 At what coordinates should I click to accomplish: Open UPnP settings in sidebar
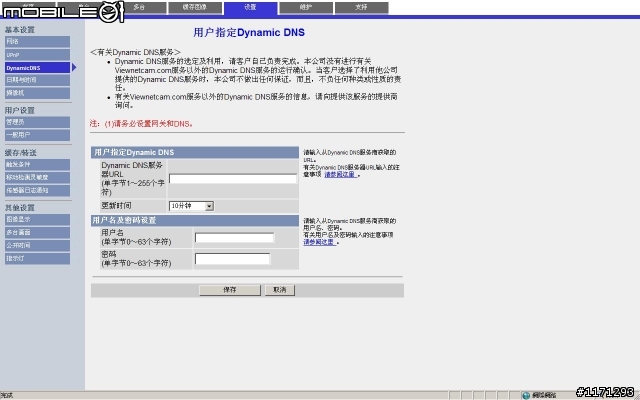coord(38,55)
